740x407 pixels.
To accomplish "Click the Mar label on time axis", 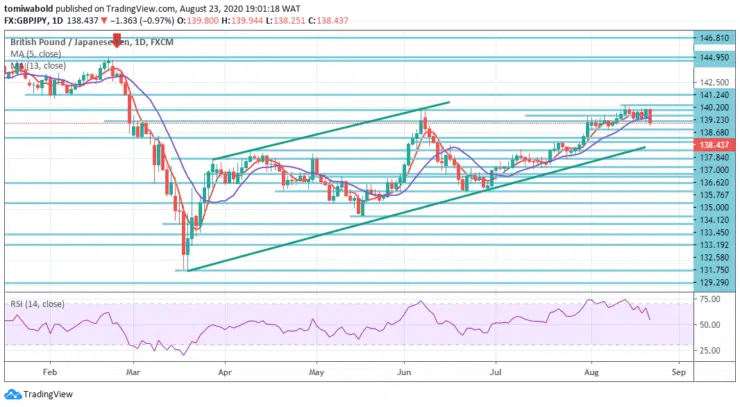I will [135, 369].
